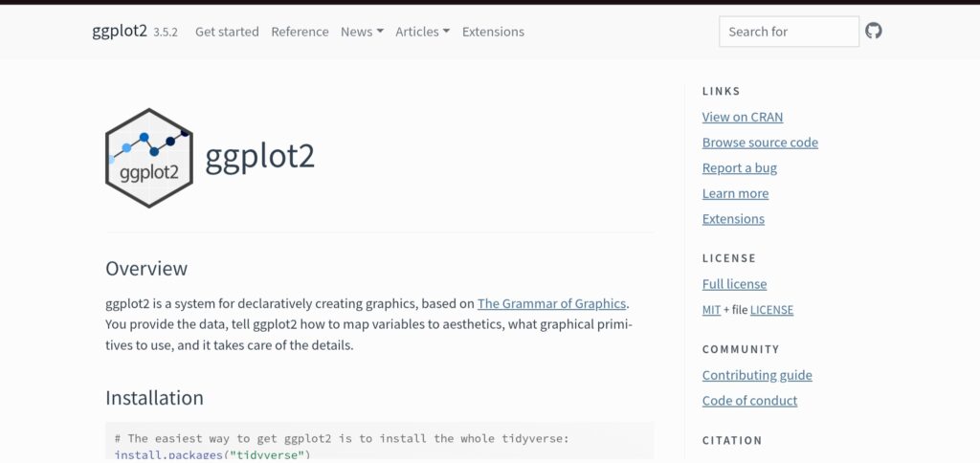Expand the Articles dropdown menu
Screen dimensions: 980x463
pyautogui.click(x=422, y=32)
